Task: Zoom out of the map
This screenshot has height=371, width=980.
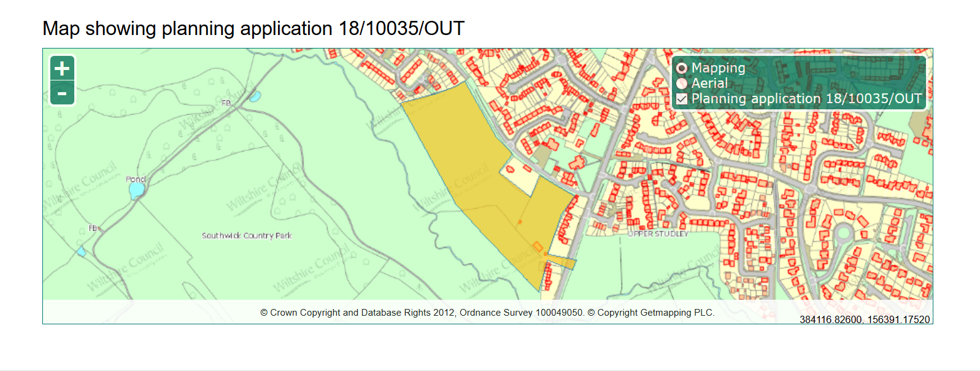Action: coord(62,93)
